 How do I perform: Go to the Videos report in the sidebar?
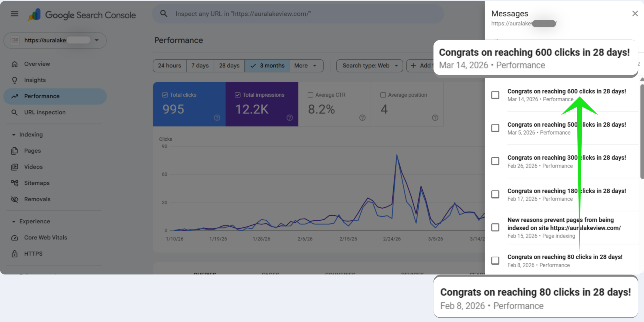click(33, 167)
